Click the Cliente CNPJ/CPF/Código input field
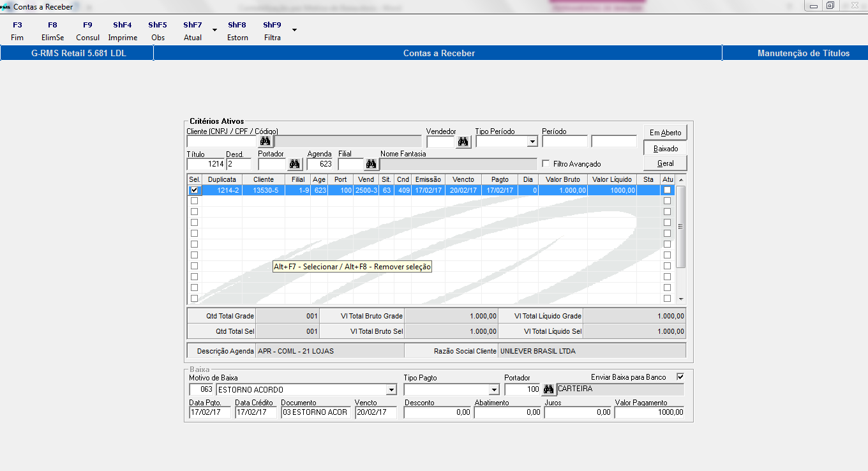Viewport: 868px width, 471px height. pyautogui.click(x=222, y=142)
